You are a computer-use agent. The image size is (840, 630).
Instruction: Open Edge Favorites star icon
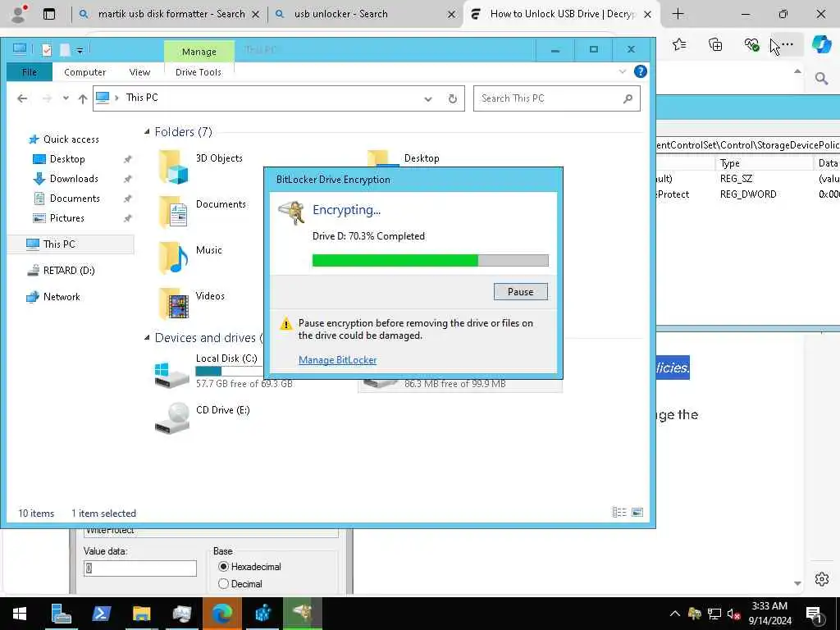[x=679, y=44]
